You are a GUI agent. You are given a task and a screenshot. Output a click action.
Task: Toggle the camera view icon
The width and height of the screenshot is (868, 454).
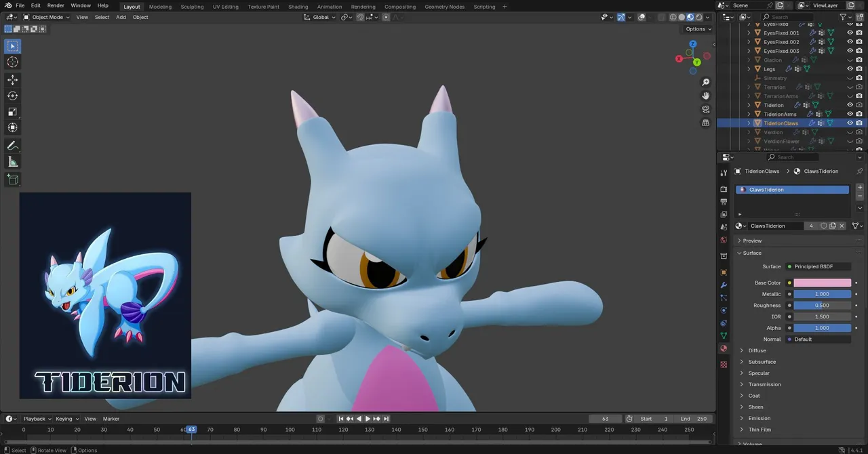pyautogui.click(x=706, y=110)
